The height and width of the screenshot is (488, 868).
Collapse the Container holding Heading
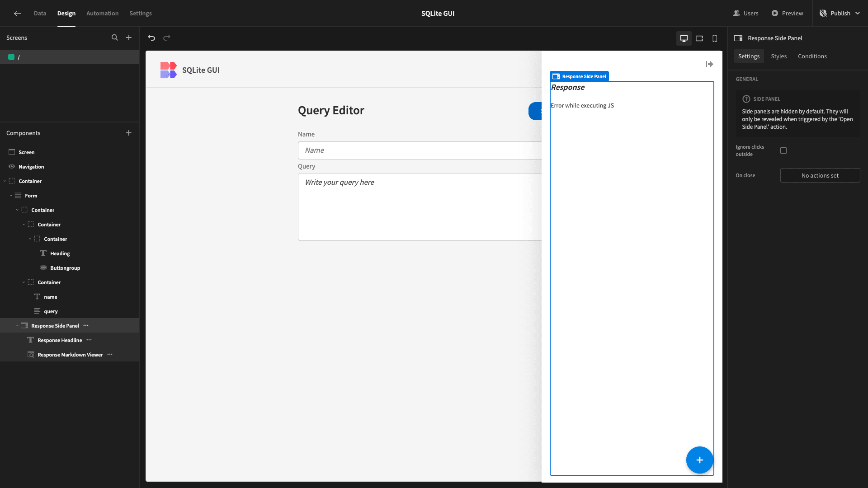[x=30, y=239]
